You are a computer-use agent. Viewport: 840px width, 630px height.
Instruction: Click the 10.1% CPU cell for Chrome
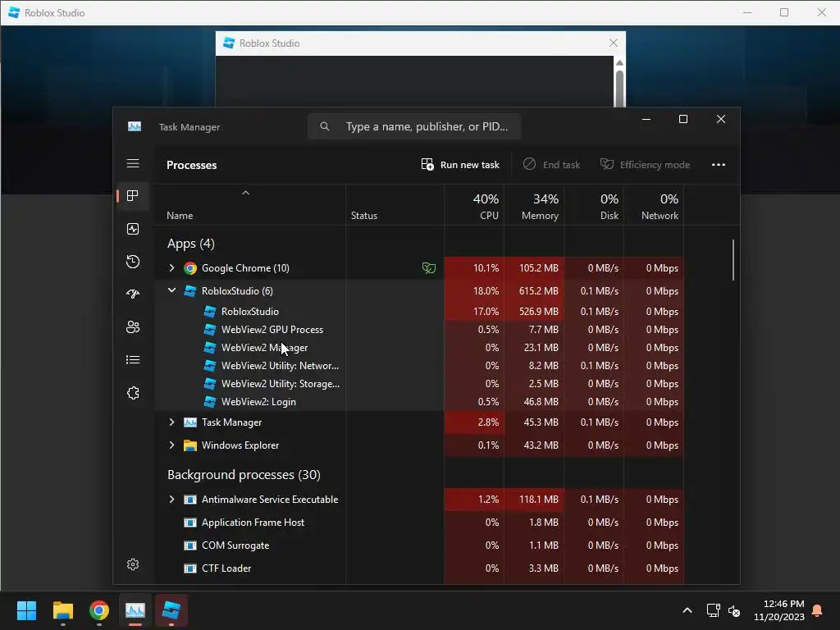(x=474, y=268)
